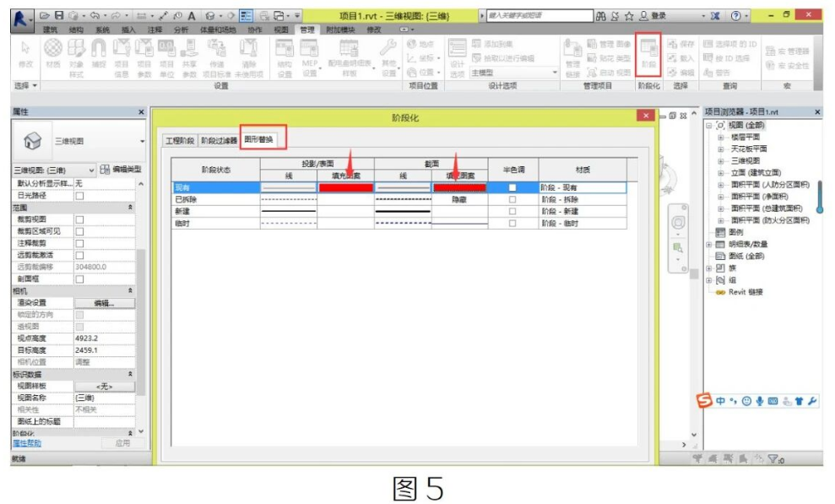Check halftone box for 已拆除 row
835x504 pixels.
tap(512, 199)
